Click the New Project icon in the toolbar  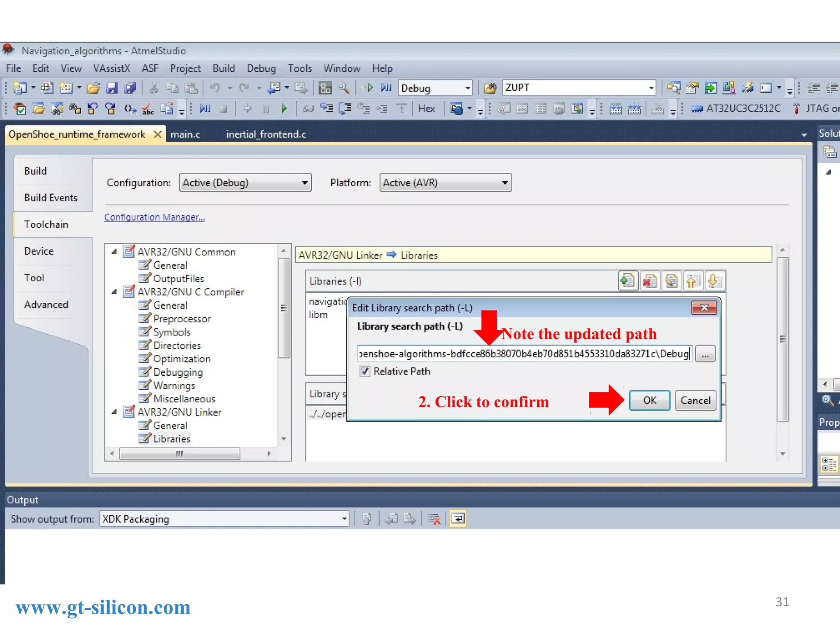pos(20,88)
